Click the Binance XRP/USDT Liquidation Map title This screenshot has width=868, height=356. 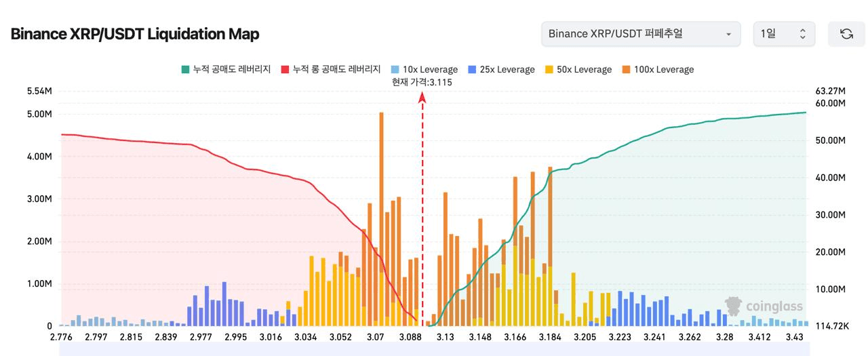pos(135,34)
